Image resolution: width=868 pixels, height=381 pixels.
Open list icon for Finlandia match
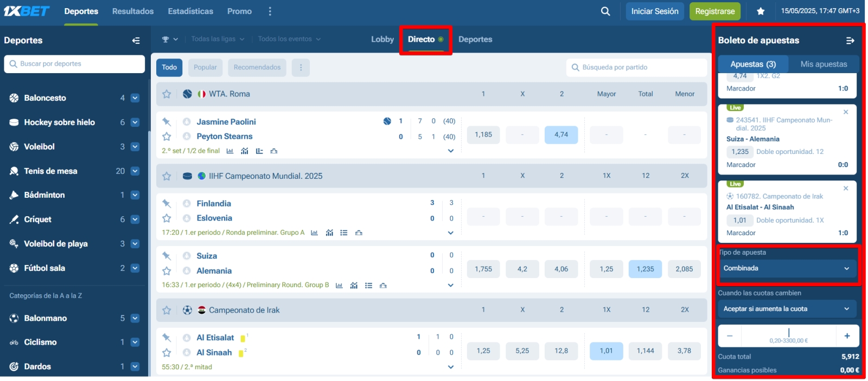pos(344,233)
